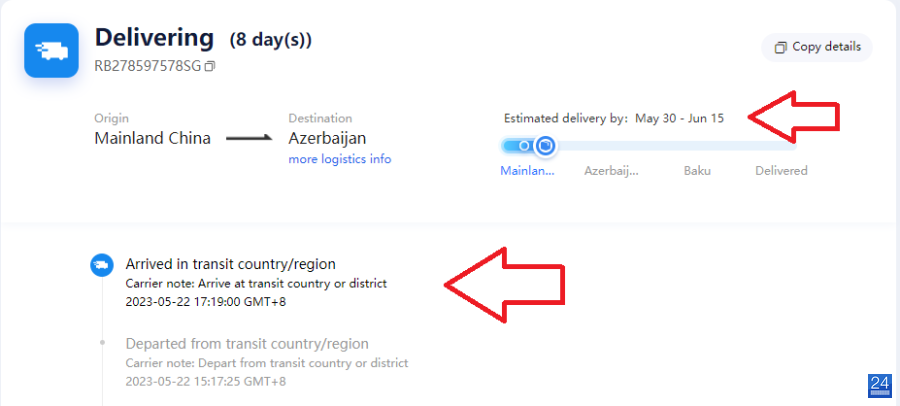Select the Azerbaijan stage label

coord(611,171)
